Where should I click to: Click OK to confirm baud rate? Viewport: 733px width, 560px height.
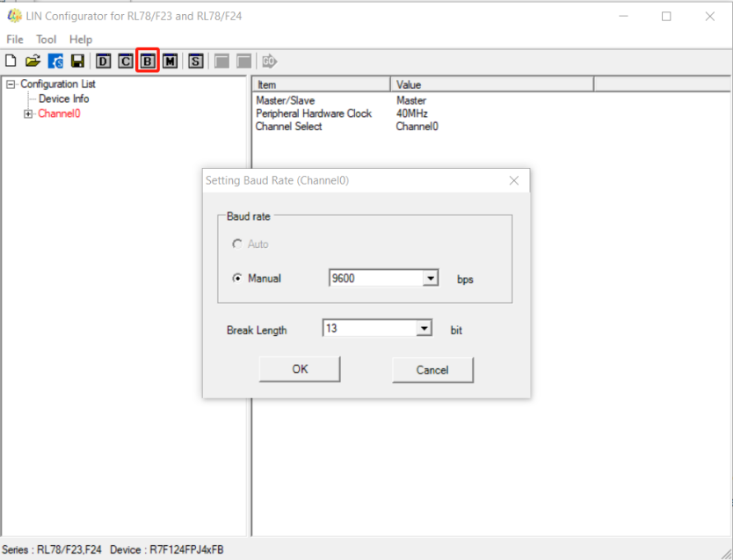300,369
